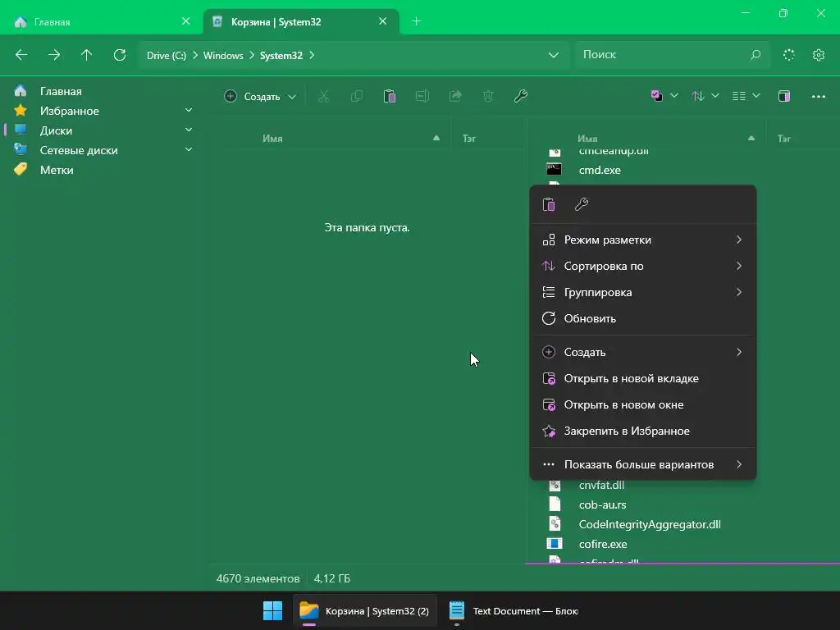Select Избранное in the sidebar
The width and height of the screenshot is (840, 630).
[x=102, y=111]
